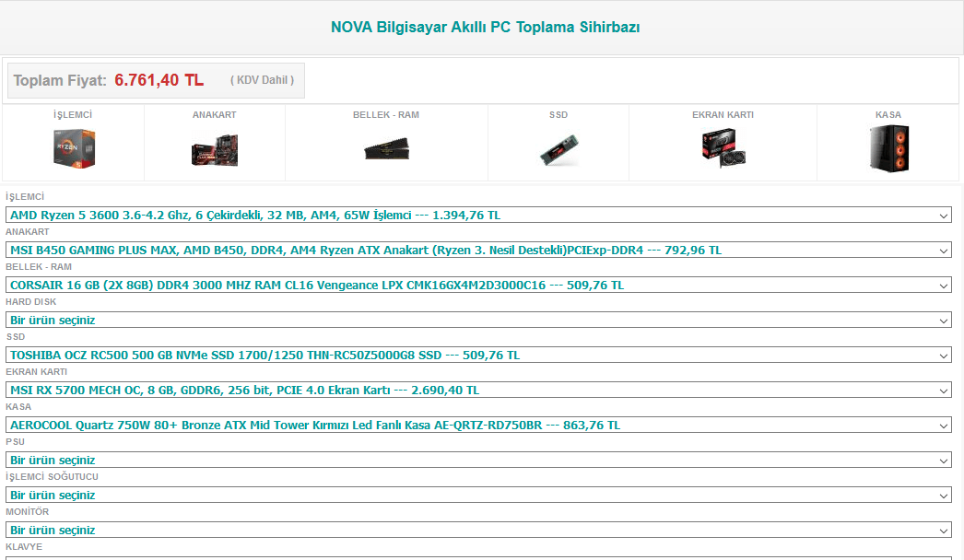964x560 pixels.
Task: Click the Corsair RAM thumbnail image
Action: 386,149
